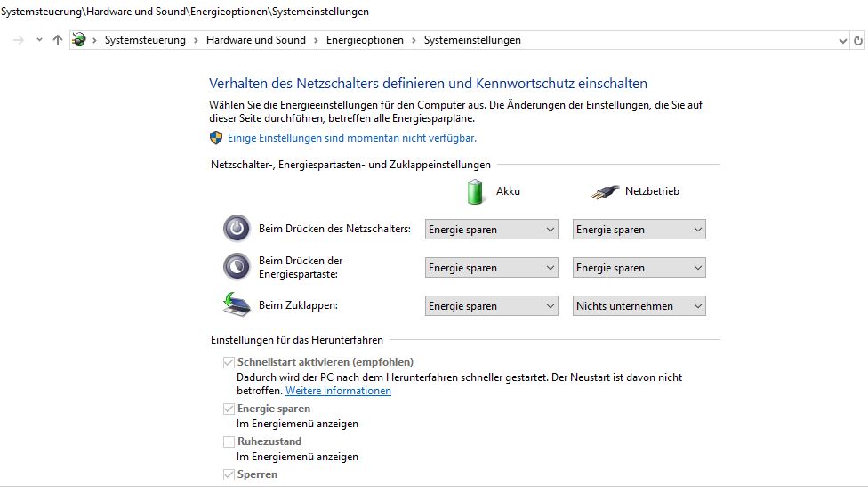This screenshot has width=868, height=494.
Task: Go up one level with up arrow
Action: click(58, 40)
